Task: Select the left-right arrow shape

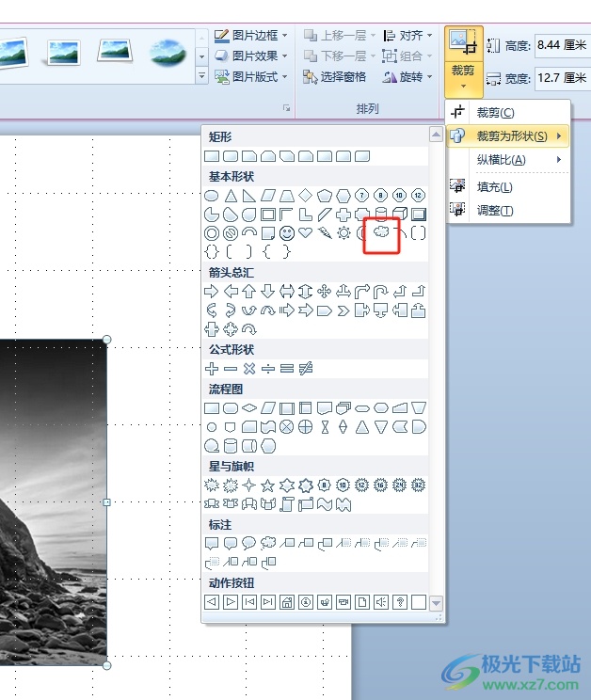Action: [x=287, y=292]
